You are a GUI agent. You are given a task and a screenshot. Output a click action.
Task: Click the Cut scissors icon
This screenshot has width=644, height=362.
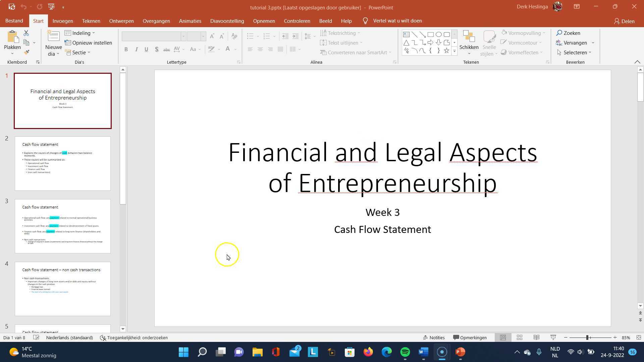click(26, 33)
